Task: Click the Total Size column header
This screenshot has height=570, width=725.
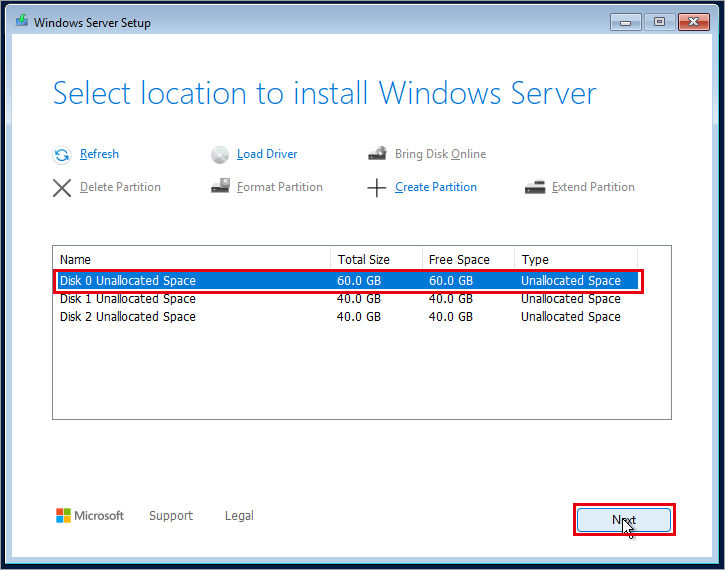Action: (376, 259)
